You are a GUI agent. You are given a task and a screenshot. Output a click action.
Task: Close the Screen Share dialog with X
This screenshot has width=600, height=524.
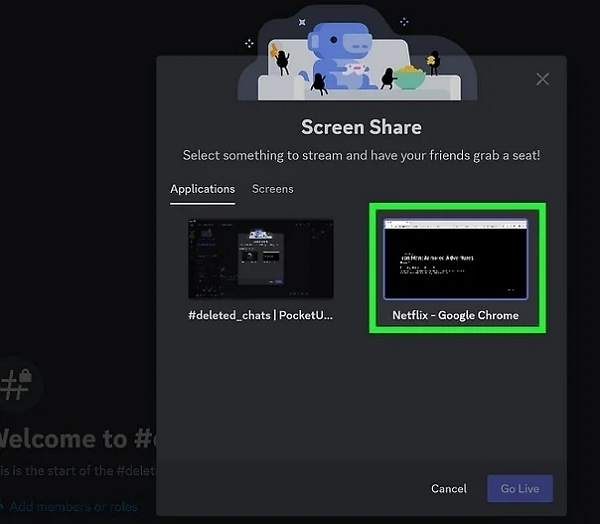point(542,79)
